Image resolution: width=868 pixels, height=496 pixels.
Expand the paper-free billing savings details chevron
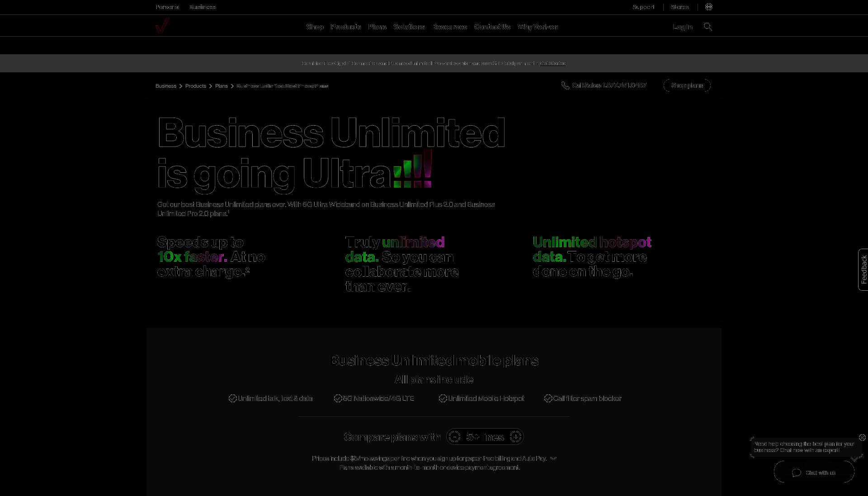553,458
